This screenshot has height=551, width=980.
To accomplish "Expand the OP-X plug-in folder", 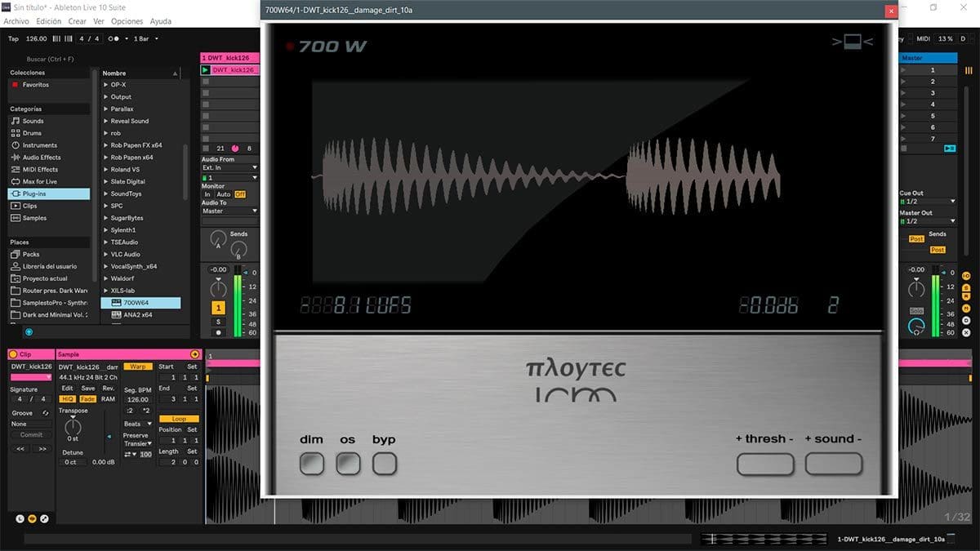I will (x=105, y=85).
